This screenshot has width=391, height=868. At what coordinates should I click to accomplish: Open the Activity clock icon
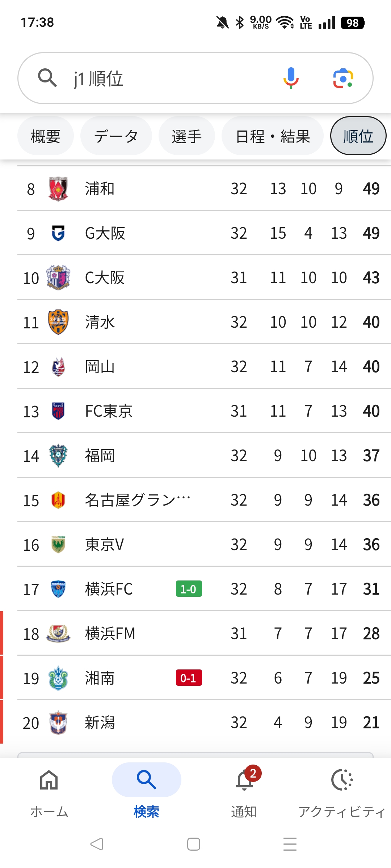(x=342, y=780)
